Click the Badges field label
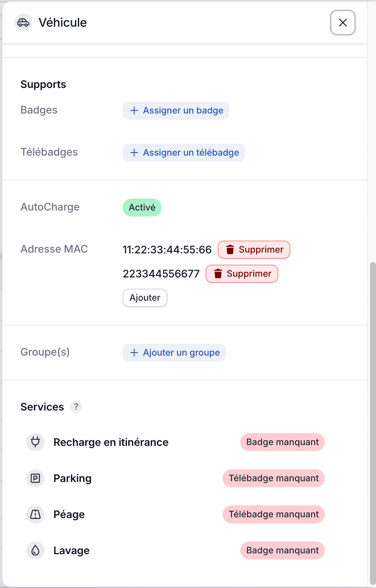 coord(39,110)
